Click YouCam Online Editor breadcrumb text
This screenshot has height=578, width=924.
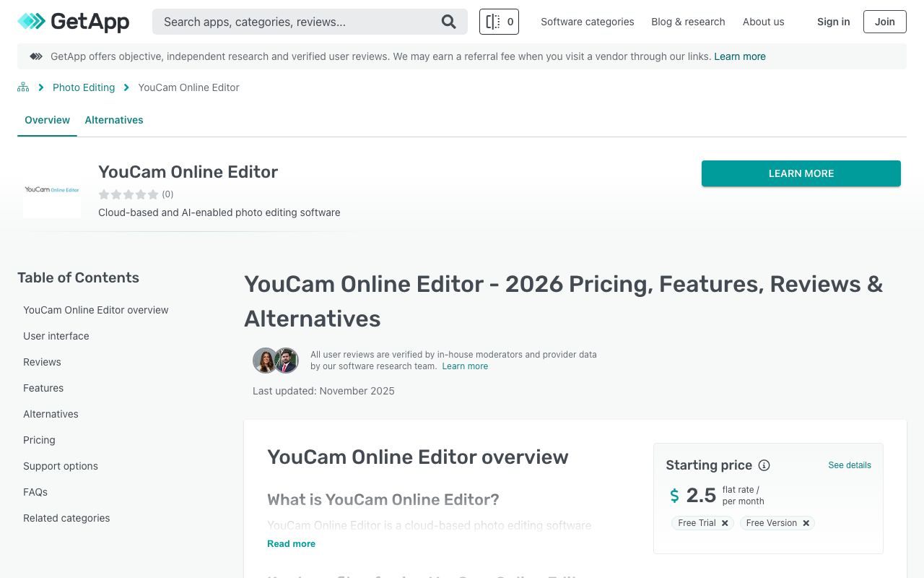tap(188, 87)
